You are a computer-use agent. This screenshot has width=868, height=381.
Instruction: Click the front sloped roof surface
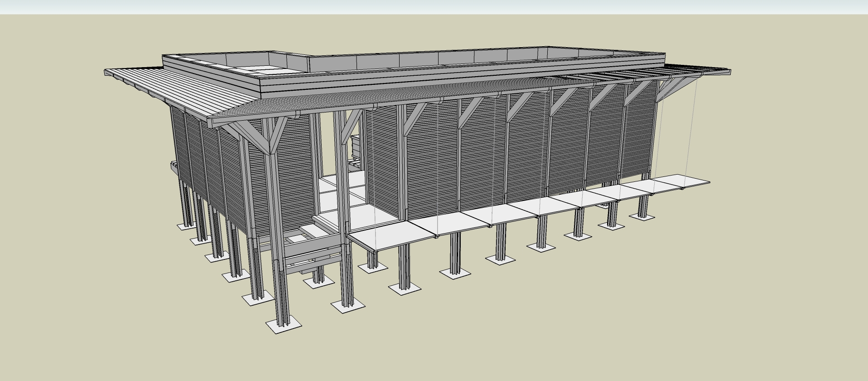[408, 93]
